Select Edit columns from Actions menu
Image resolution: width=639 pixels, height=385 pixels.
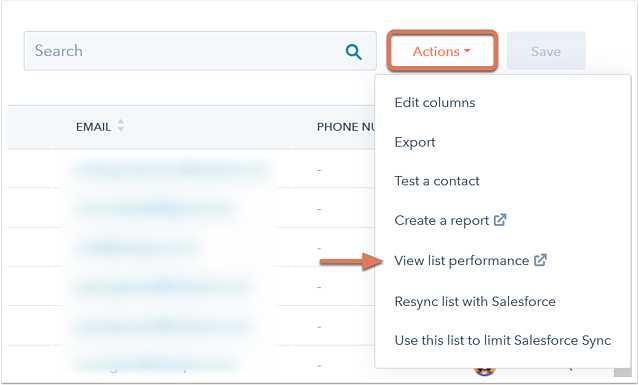pos(435,103)
